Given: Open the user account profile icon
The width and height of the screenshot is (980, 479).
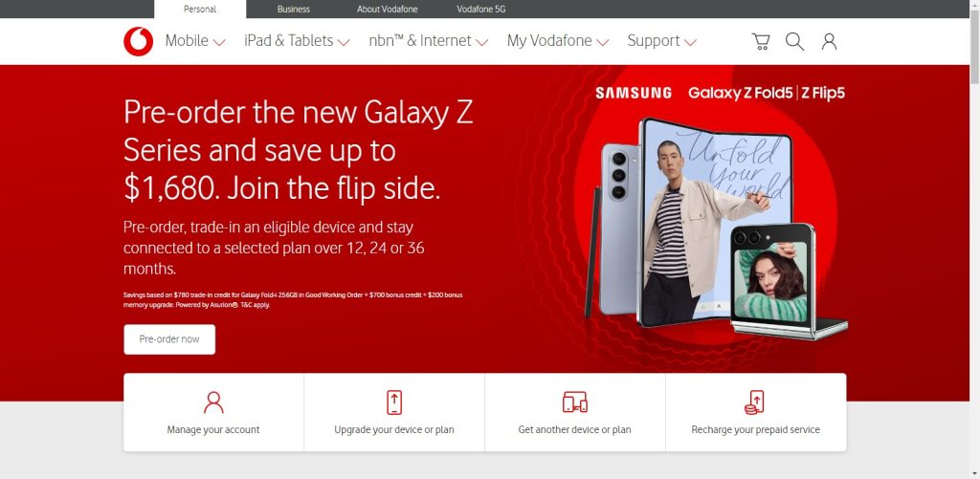Looking at the screenshot, I should point(829,41).
